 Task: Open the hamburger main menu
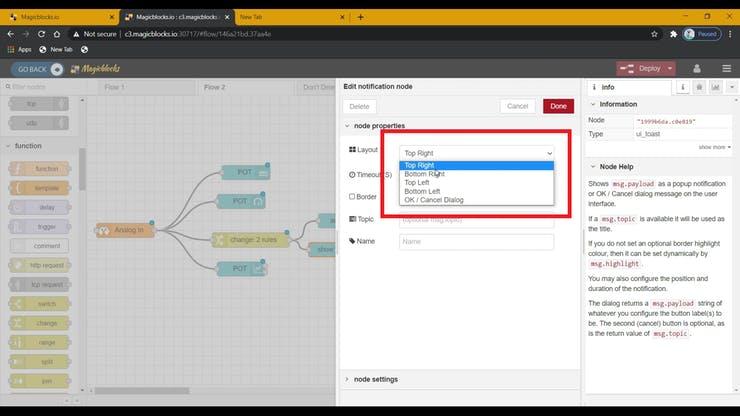pyautogui.click(x=727, y=68)
